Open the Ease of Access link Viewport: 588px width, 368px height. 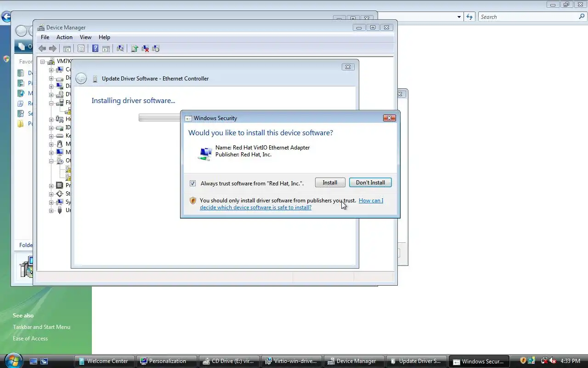point(30,339)
